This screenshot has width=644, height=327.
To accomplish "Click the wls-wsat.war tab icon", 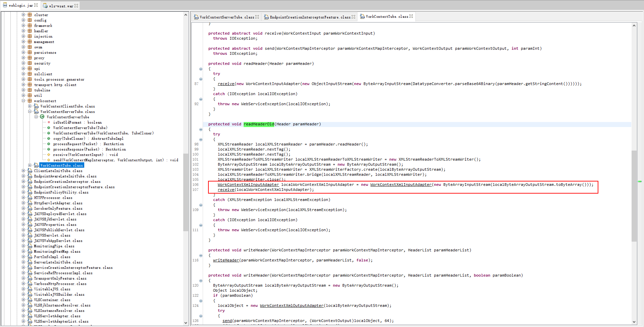I will 45,6.
